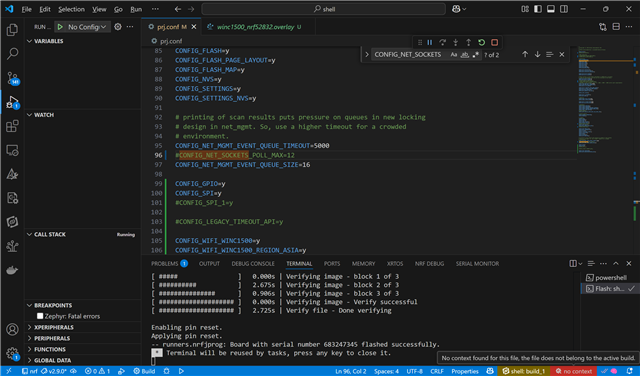Change language mode via Properties
Image resolution: width=640 pixels, height=376 pixels.
click(x=465, y=371)
